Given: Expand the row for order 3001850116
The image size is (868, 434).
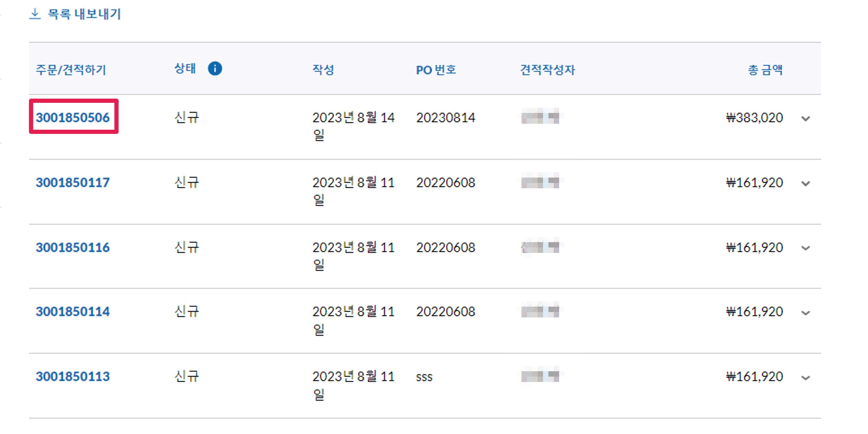Looking at the screenshot, I should click(x=805, y=248).
